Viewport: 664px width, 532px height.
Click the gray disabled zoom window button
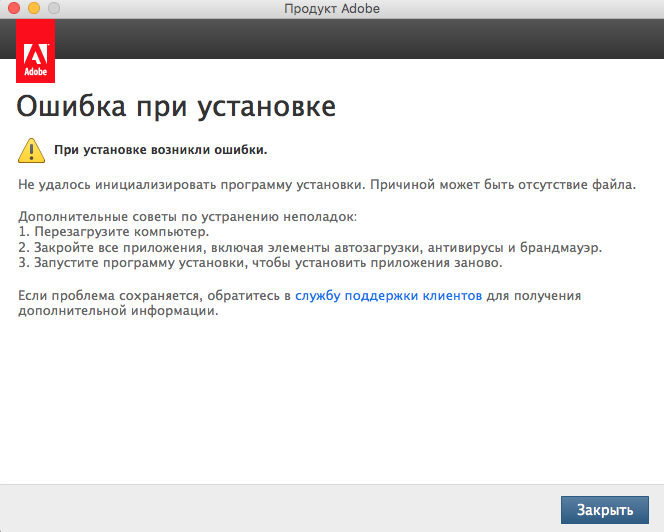click(x=52, y=9)
